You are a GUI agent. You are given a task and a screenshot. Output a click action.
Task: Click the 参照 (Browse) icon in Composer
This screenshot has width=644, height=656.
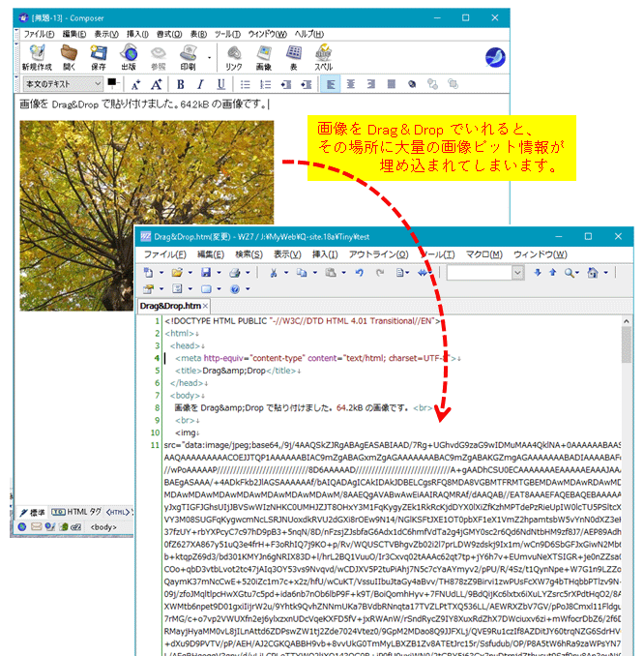(159, 57)
